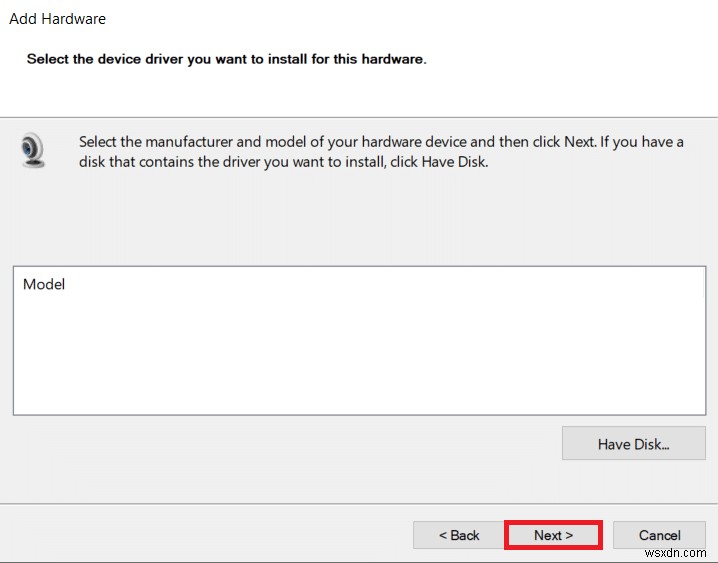Open the Have Disk dialog
Screen dimensions: 718x563
633,444
